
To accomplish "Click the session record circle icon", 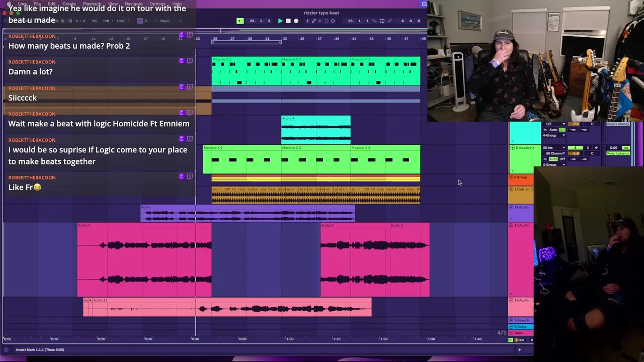I will (x=333, y=21).
